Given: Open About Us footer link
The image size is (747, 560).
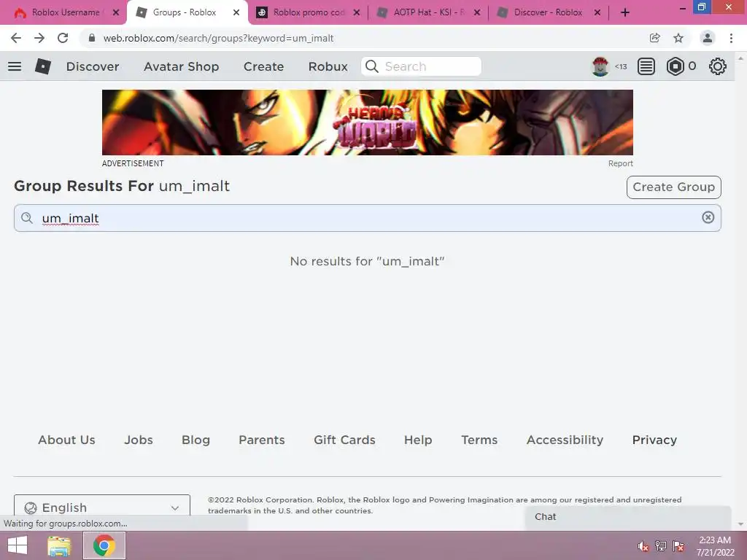Looking at the screenshot, I should tap(66, 440).
